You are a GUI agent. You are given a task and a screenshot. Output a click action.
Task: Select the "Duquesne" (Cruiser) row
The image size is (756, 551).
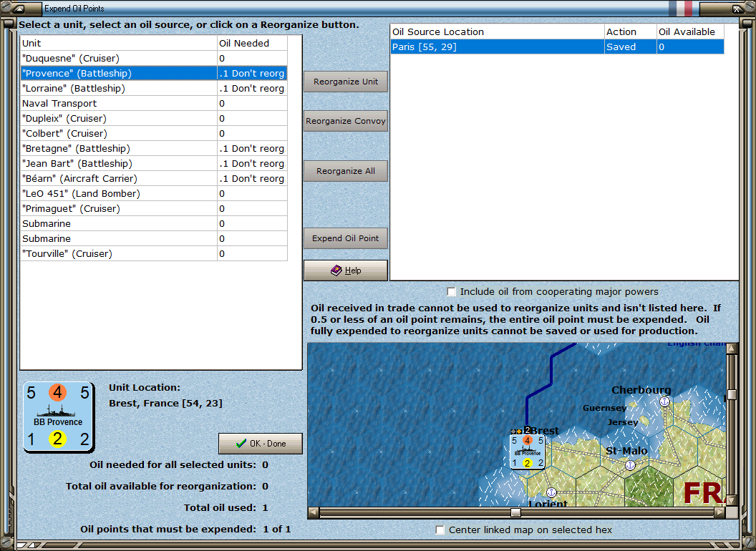pyautogui.click(x=154, y=59)
